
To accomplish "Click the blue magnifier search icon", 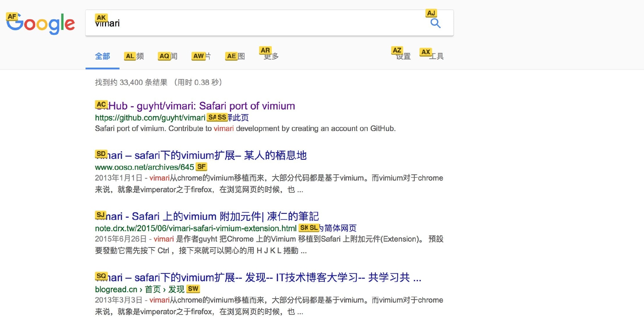I will 435,23.
